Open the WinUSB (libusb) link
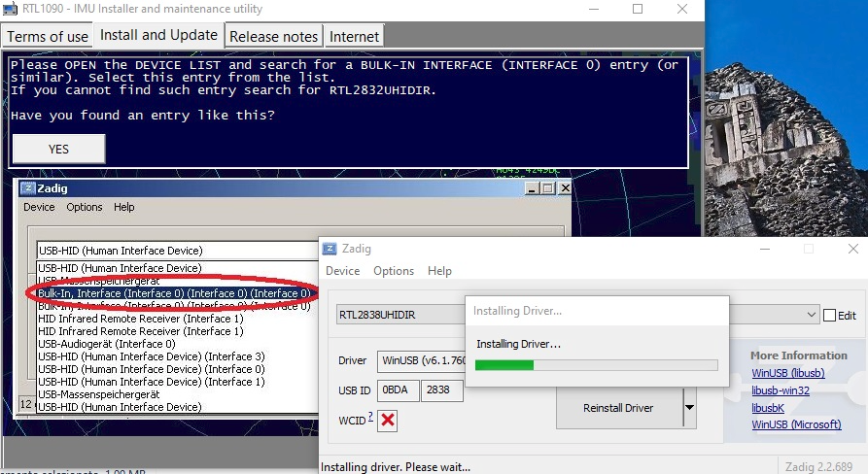This screenshot has height=474, width=868. click(787, 373)
